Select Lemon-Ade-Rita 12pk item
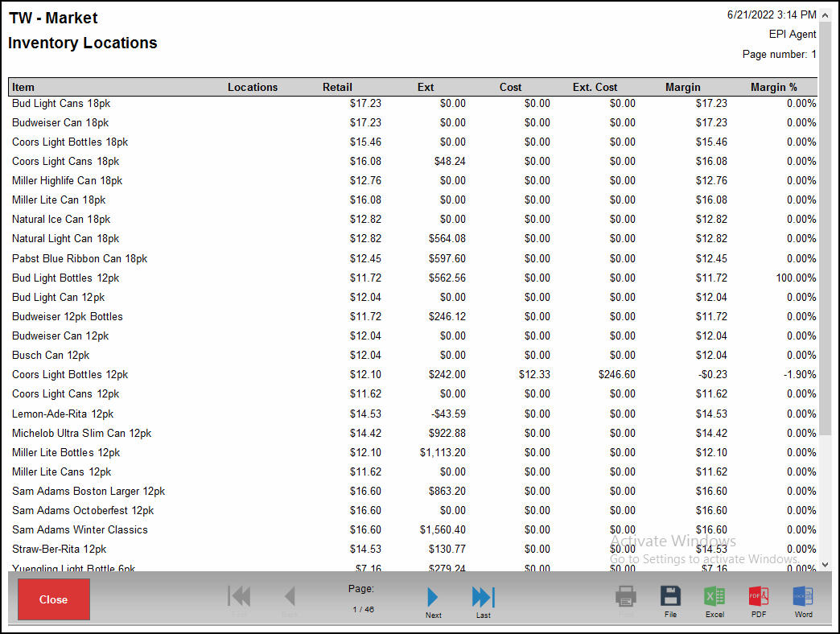Image resolution: width=840 pixels, height=634 pixels. click(x=63, y=414)
